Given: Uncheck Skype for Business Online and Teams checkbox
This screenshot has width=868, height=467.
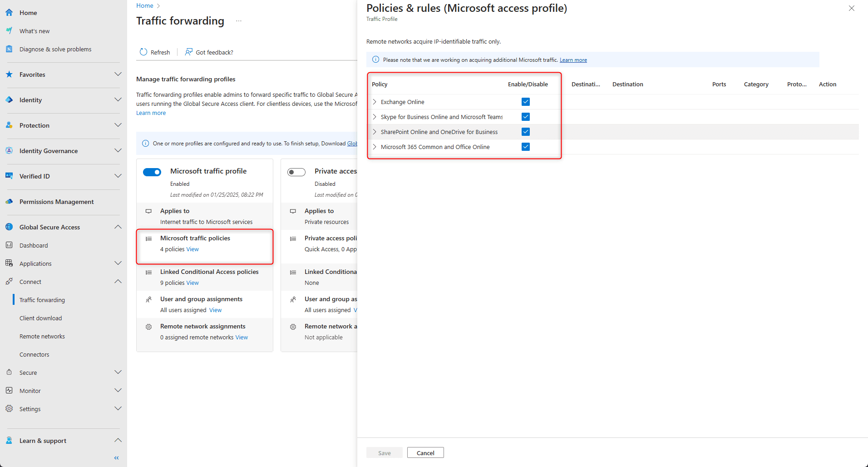Looking at the screenshot, I should tap(526, 117).
